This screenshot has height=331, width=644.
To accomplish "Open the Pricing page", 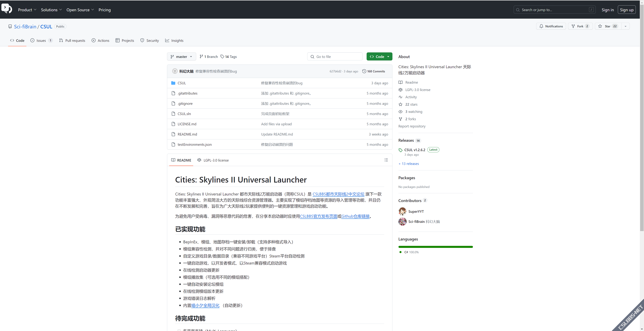I will click(x=104, y=10).
